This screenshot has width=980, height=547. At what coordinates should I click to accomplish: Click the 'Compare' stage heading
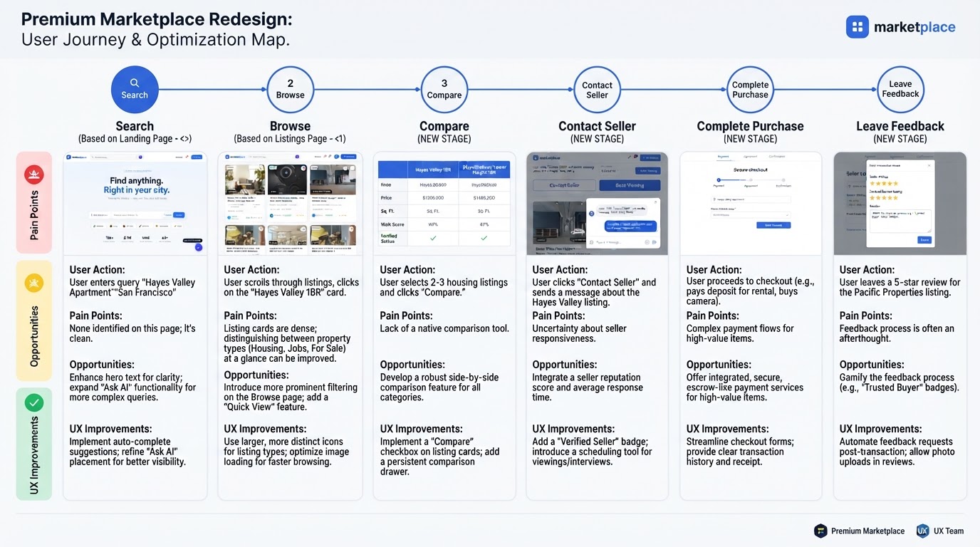444,126
